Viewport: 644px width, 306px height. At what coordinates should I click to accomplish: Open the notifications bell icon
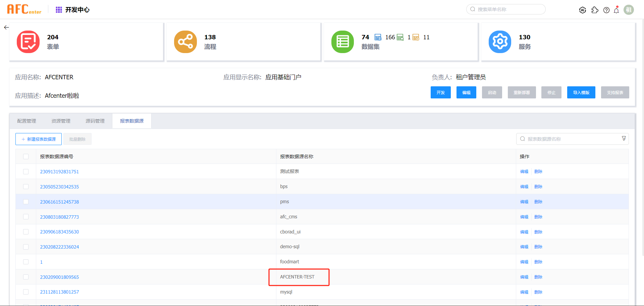tap(616, 10)
